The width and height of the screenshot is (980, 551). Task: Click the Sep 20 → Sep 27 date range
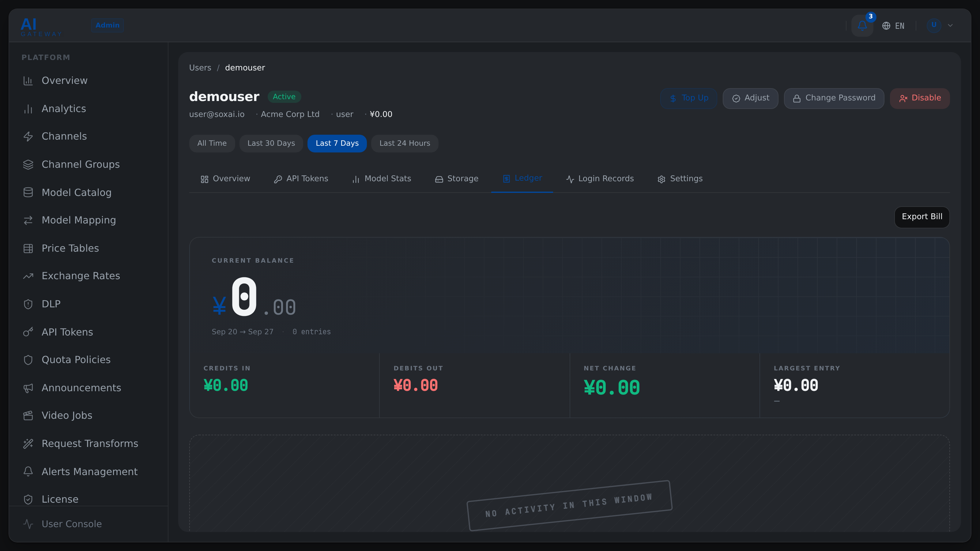pos(242,332)
